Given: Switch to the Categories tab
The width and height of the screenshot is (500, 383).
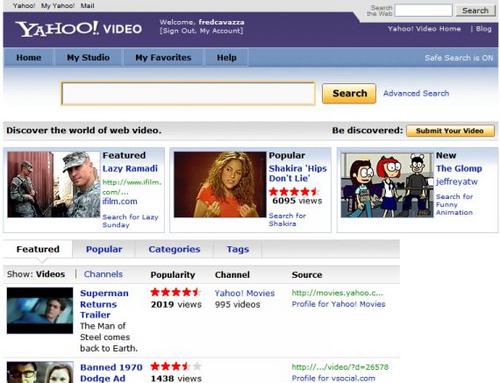Looking at the screenshot, I should pos(174,249).
